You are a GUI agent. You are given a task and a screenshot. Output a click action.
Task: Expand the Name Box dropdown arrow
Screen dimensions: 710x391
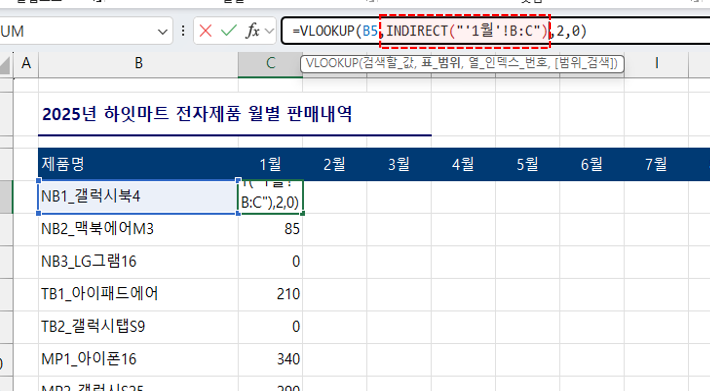tap(162, 32)
